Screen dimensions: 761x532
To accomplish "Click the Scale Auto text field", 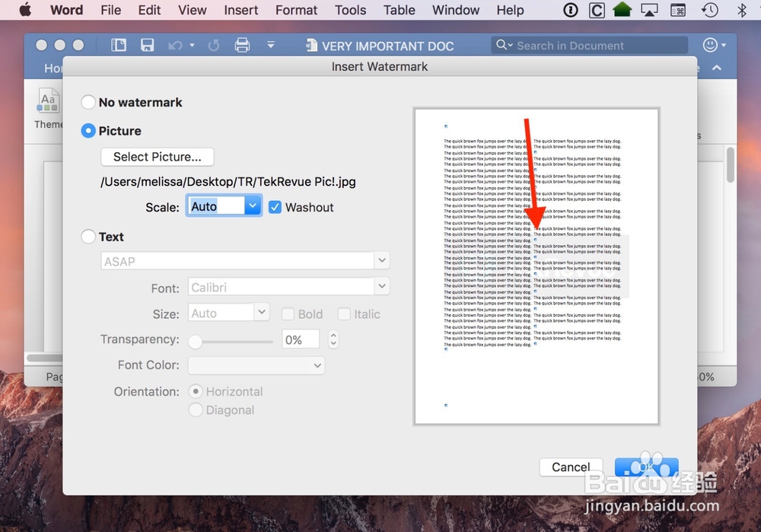I will (216, 205).
